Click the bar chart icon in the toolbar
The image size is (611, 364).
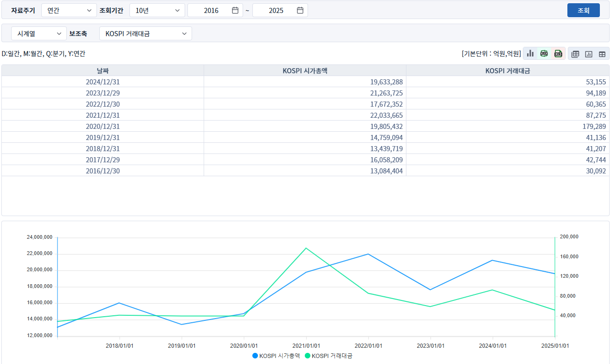pyautogui.click(x=530, y=54)
